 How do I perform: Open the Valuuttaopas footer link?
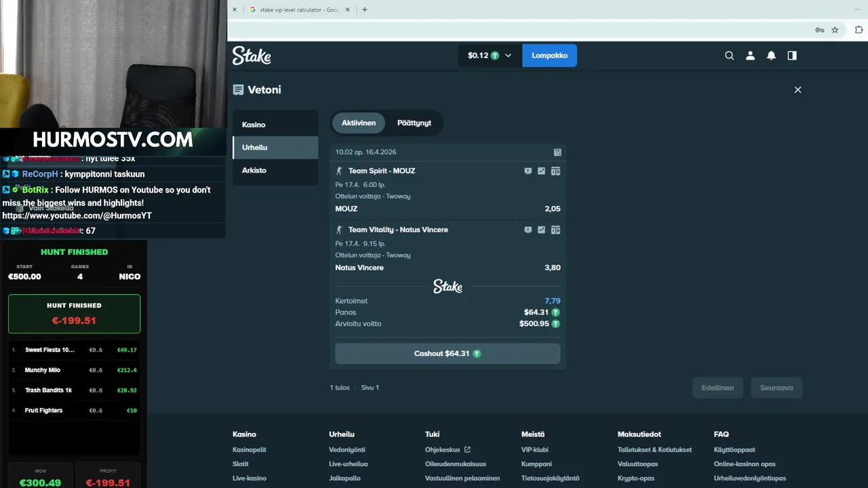(638, 464)
